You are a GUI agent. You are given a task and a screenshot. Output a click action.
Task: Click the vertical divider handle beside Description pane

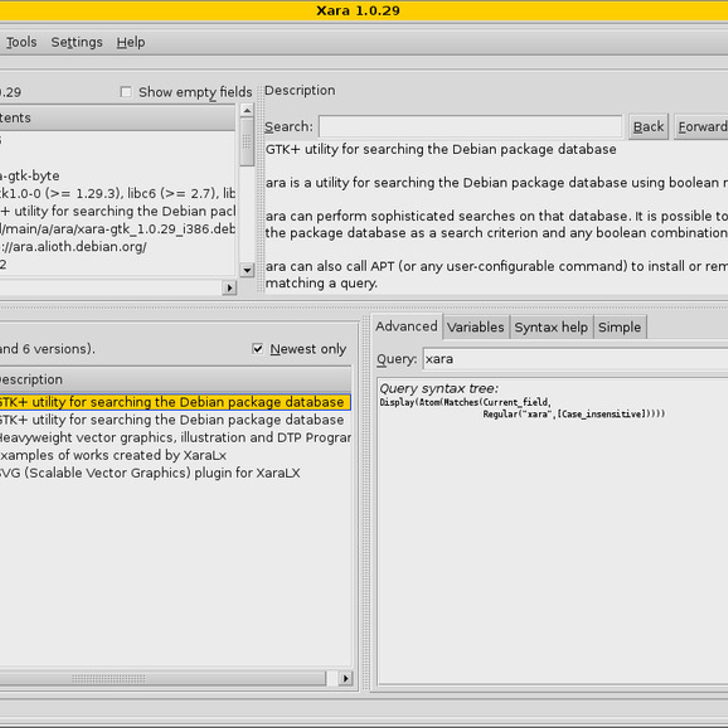(261, 189)
